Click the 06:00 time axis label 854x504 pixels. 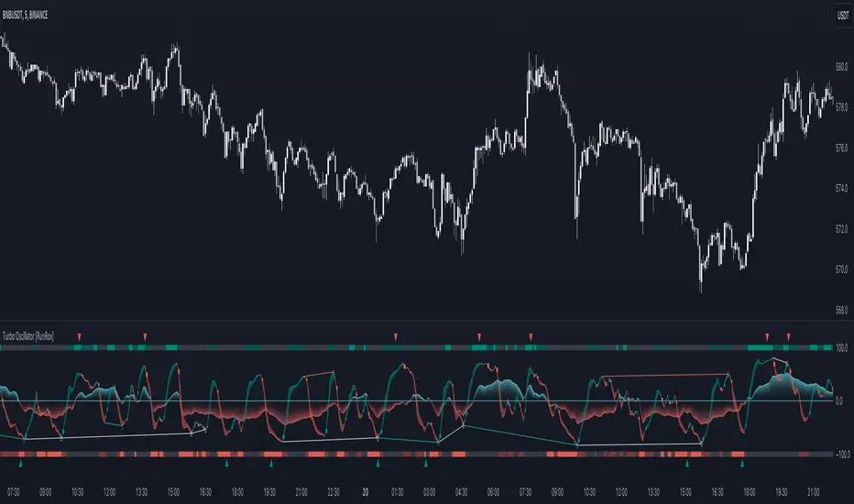point(493,492)
